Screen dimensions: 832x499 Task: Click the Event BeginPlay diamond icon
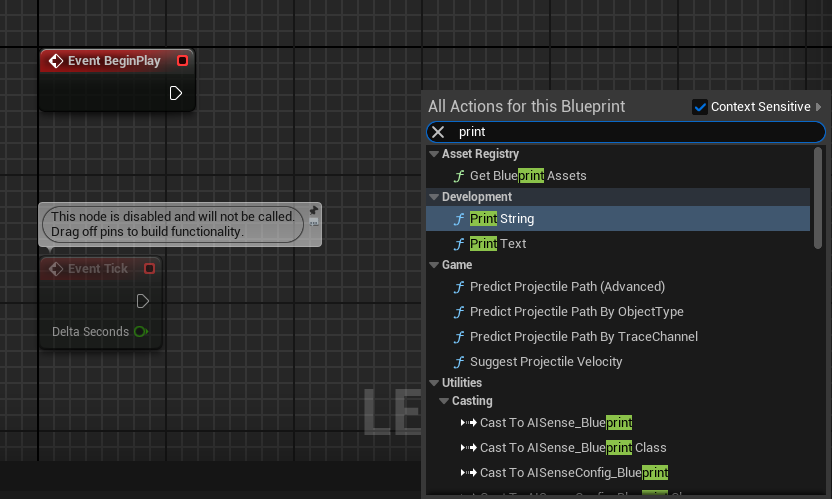click(x=56, y=61)
